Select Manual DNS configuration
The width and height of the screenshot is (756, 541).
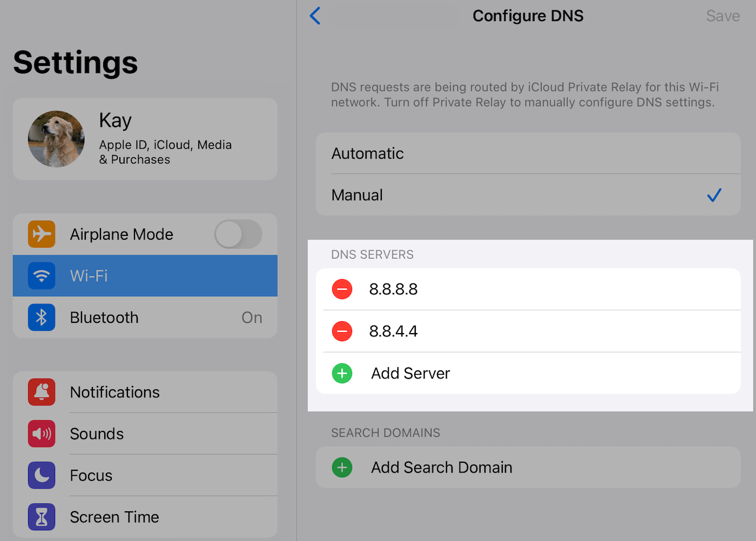pyautogui.click(x=356, y=195)
